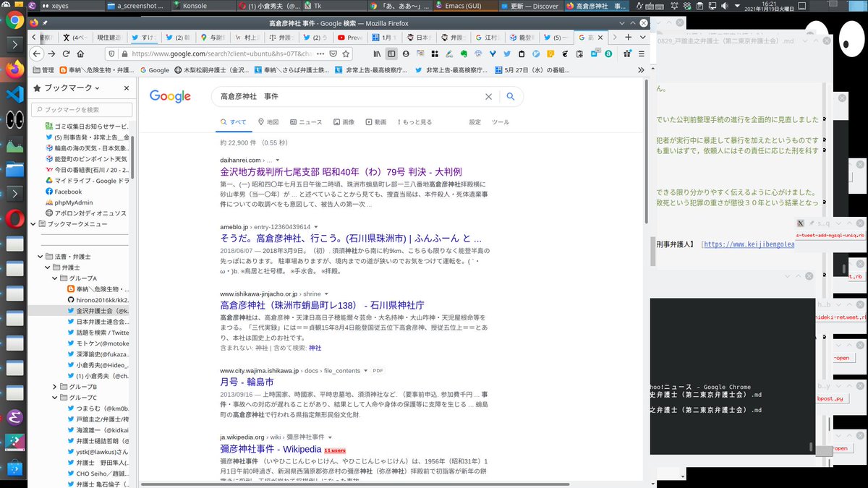Open the file manager from the dock
Image resolution: width=868 pixels, height=488 pixels.
point(15,170)
